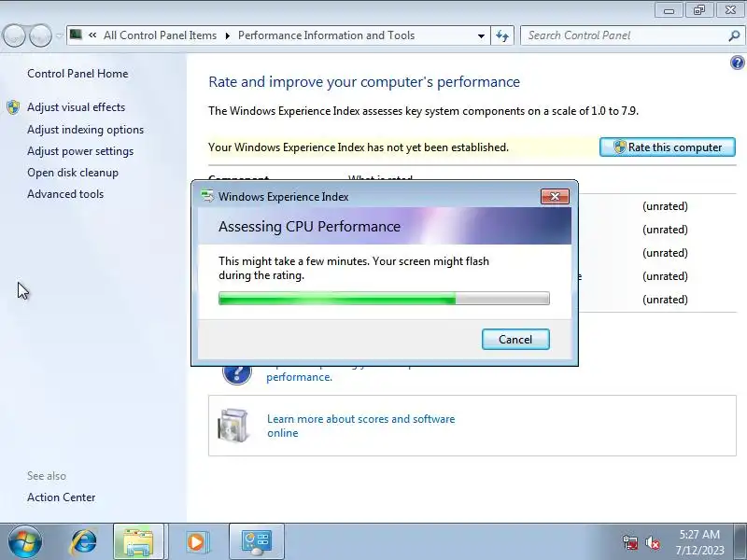747x560 pixels.
Task: Click the blue question mark tips icon
Action: [237, 374]
